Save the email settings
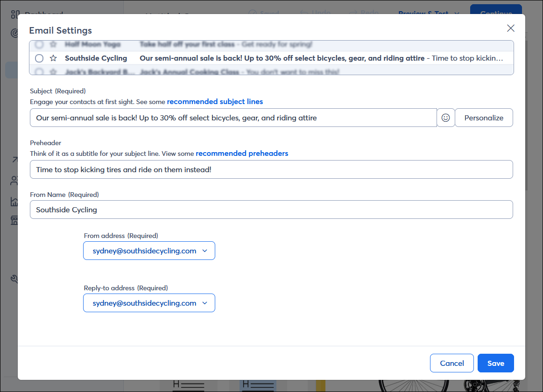Image resolution: width=543 pixels, height=392 pixels. (x=495, y=363)
